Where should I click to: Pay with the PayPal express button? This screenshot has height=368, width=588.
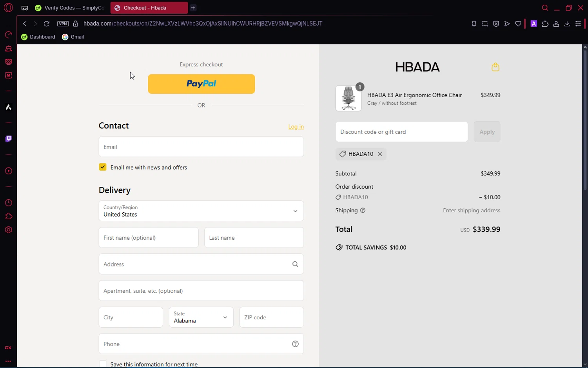[201, 84]
